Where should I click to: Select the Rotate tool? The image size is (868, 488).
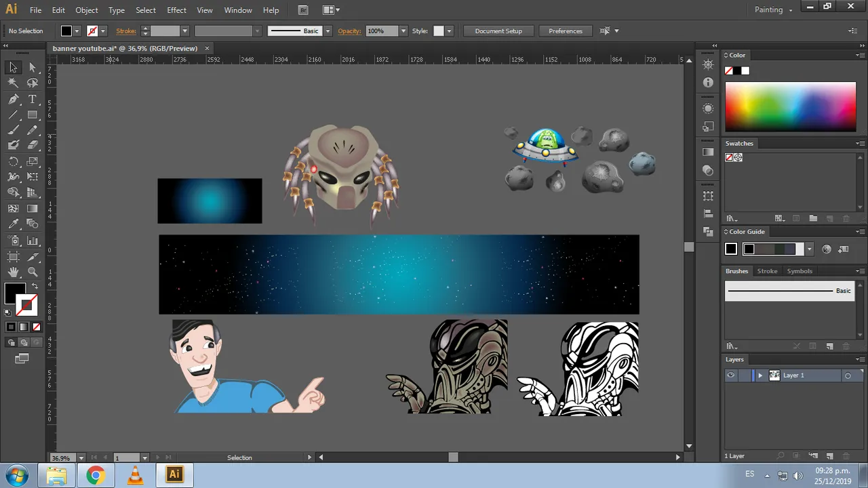coord(13,161)
